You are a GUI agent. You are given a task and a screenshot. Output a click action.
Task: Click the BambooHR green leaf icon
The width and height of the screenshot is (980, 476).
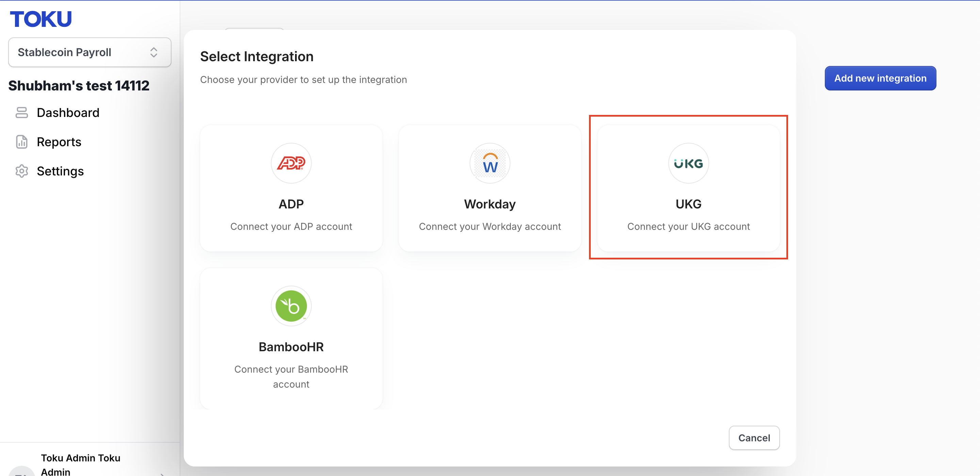coord(291,306)
